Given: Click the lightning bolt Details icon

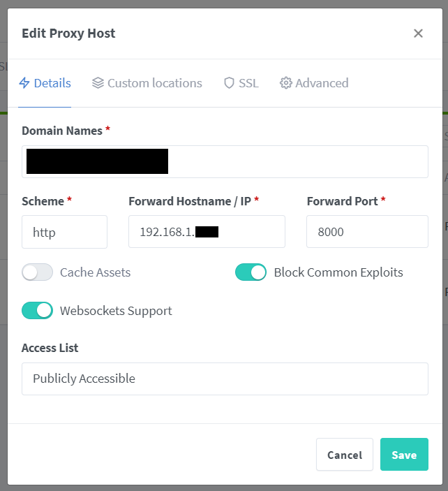Looking at the screenshot, I should point(24,83).
